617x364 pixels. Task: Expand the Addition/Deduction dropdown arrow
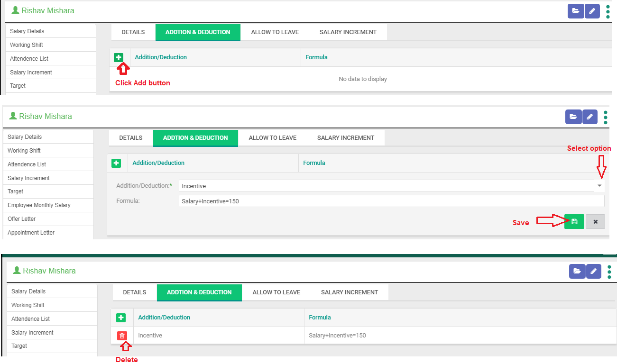(599, 186)
